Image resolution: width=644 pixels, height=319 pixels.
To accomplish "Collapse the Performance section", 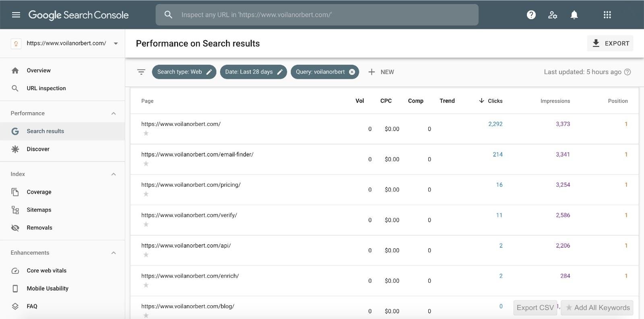I will (x=114, y=113).
